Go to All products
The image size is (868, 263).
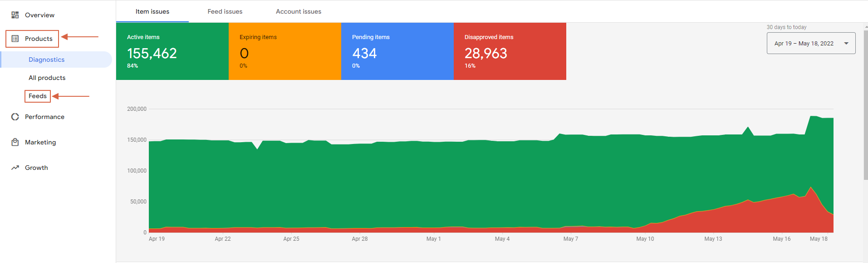pyautogui.click(x=47, y=78)
